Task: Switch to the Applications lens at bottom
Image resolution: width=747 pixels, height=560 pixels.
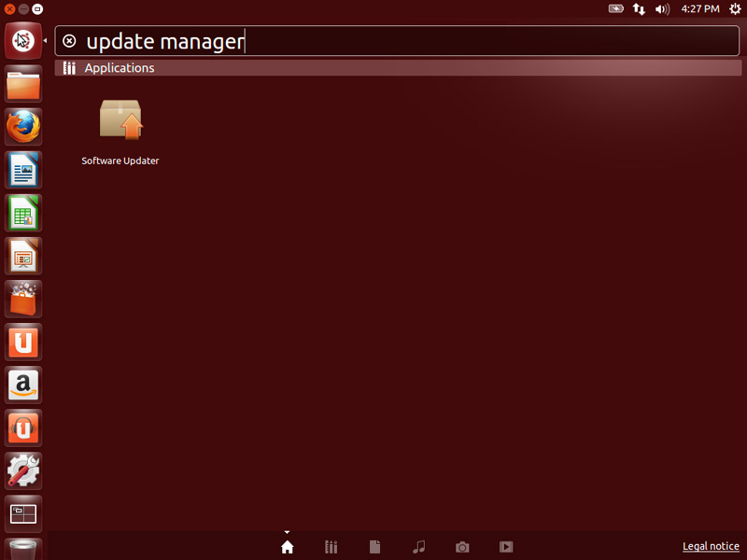Action: click(331, 547)
